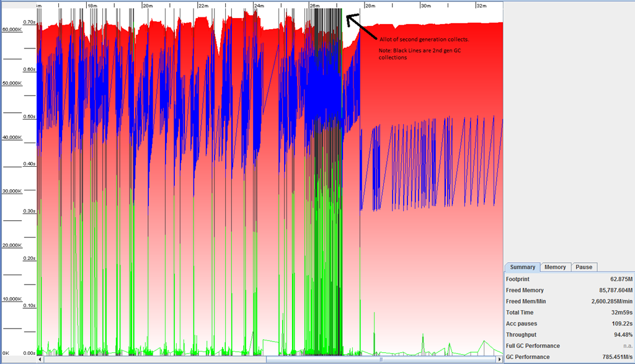
Task: Click the 28m time ruler marker
Action: point(370,6)
